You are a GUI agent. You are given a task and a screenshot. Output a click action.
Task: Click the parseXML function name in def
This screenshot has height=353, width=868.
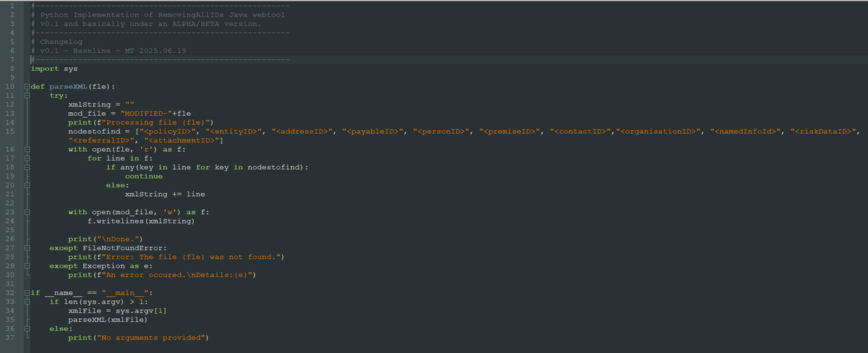point(69,87)
